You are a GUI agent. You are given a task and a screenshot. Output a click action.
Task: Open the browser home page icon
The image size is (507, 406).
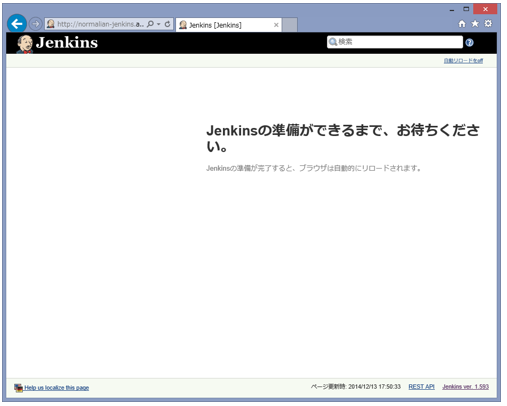click(x=462, y=24)
